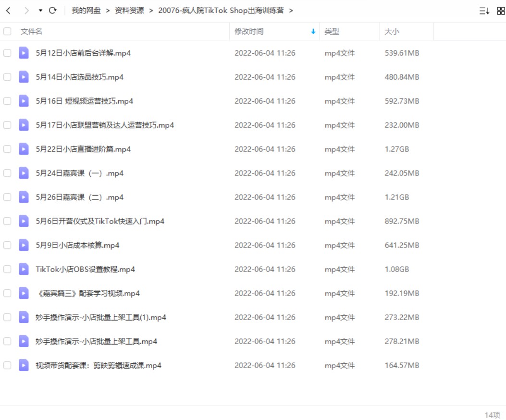Click video icon of TikTok小店OBS设置教程.mp4
Image resolution: width=506 pixels, height=420 pixels.
24,269
